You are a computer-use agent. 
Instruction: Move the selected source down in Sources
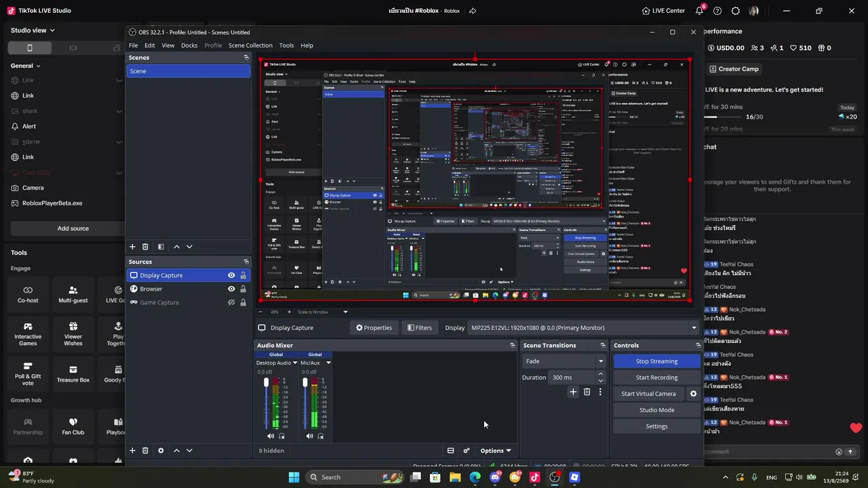(x=189, y=450)
